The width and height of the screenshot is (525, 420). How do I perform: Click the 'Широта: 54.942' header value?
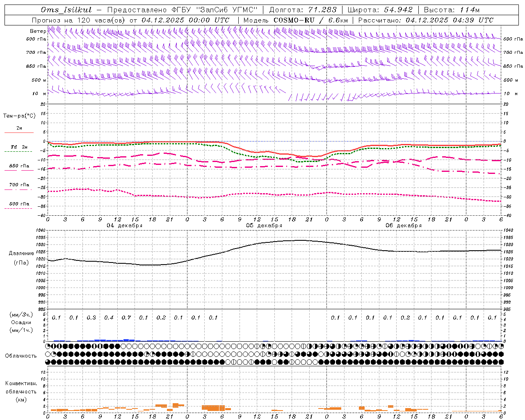(x=380, y=10)
